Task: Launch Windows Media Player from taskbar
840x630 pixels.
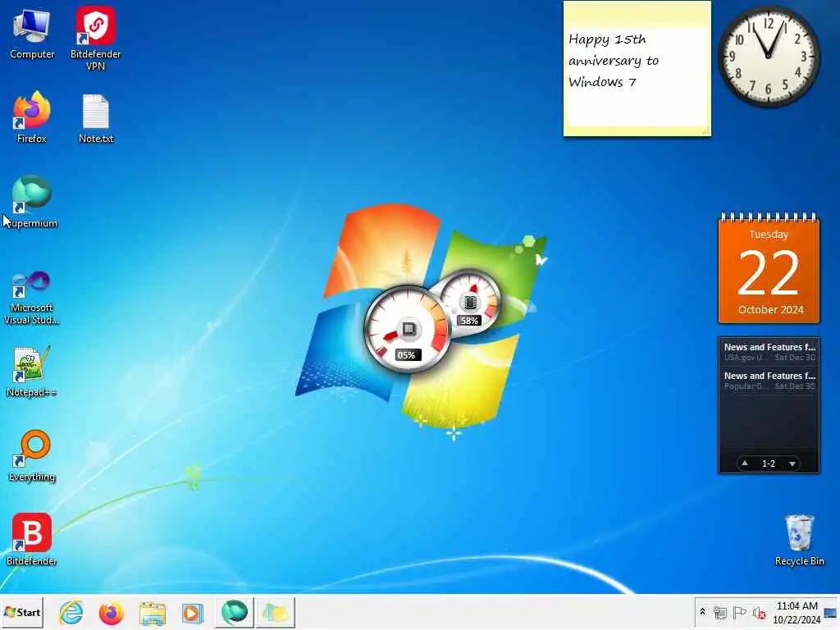Action: pyautogui.click(x=192, y=612)
